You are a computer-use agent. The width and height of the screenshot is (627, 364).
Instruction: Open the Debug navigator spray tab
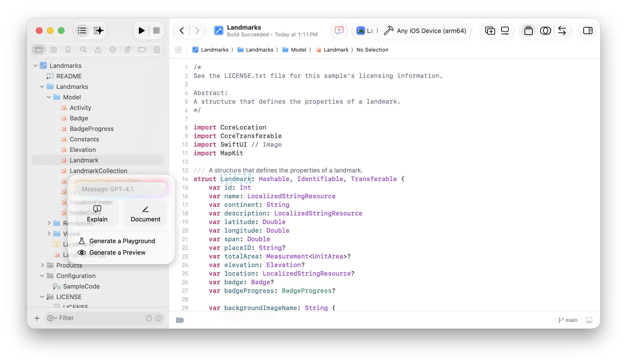[x=128, y=50]
